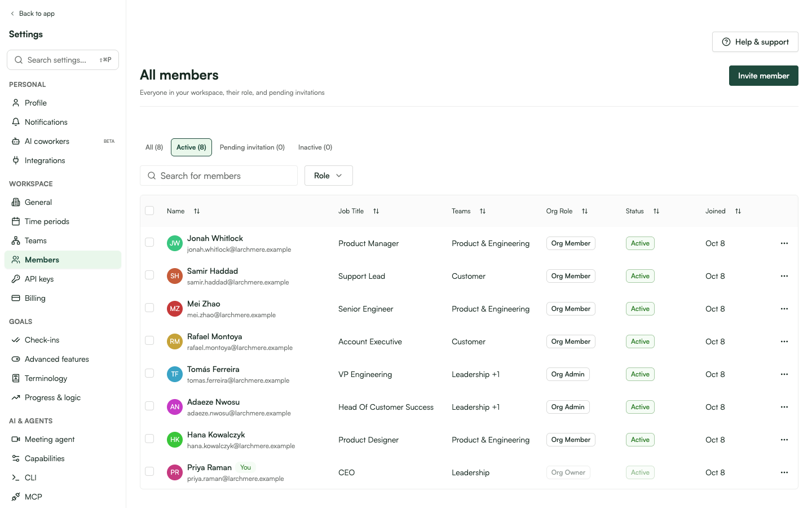
Task: Open the Teams hierarchy icon
Action: coord(16,240)
